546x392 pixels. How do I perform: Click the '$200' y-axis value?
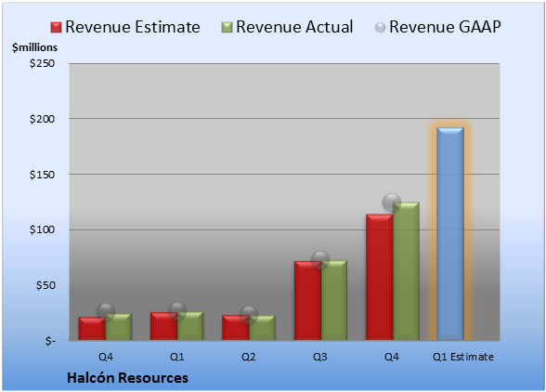click(x=42, y=119)
